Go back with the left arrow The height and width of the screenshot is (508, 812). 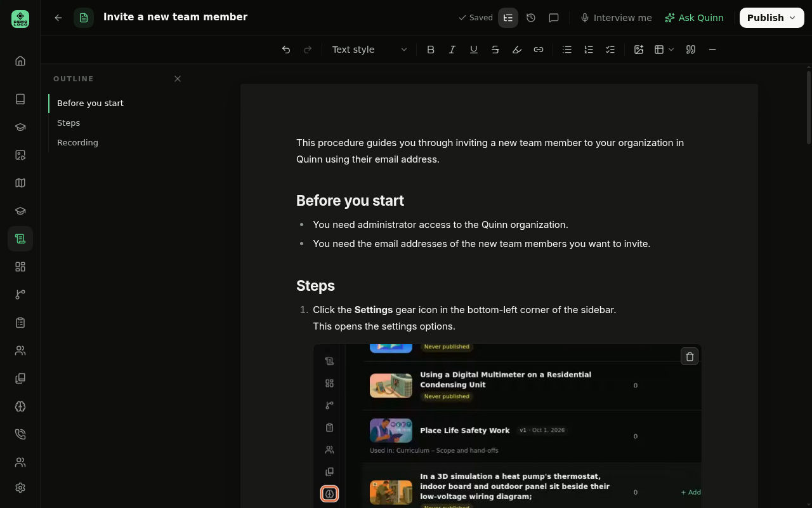pyautogui.click(x=58, y=18)
